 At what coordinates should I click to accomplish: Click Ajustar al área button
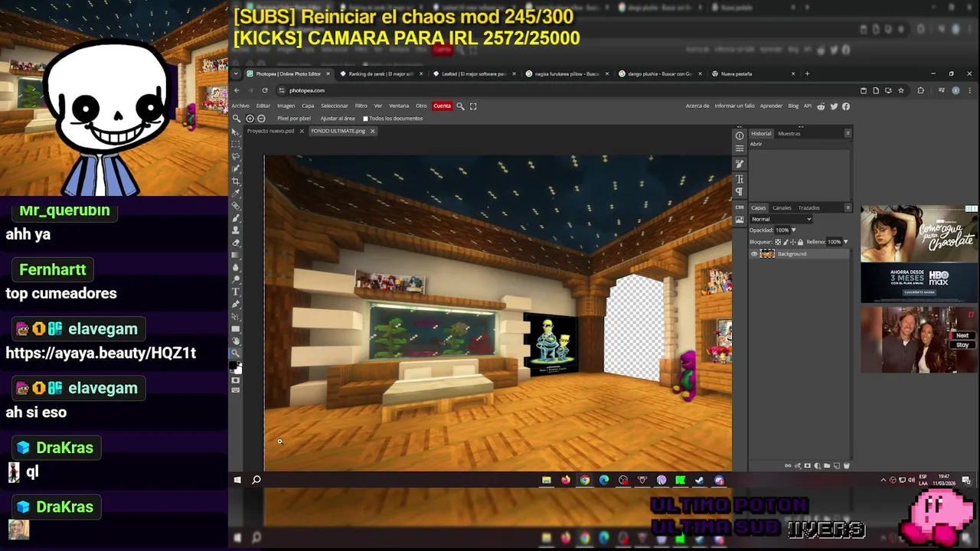point(338,119)
